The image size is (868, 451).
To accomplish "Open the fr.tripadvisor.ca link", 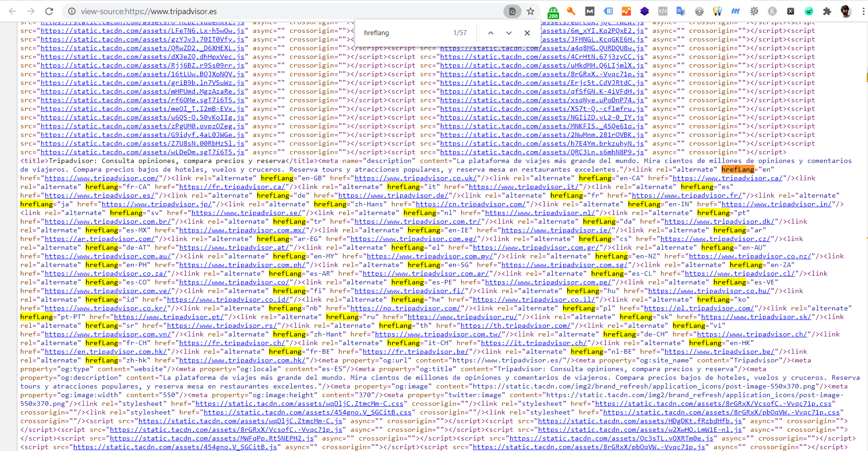I will coord(232,187).
